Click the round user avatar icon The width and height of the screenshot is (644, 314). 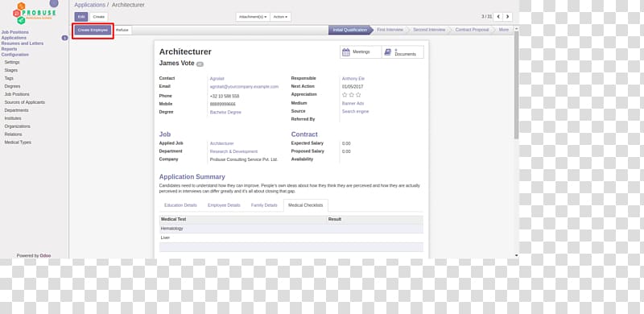[x=54, y=3]
